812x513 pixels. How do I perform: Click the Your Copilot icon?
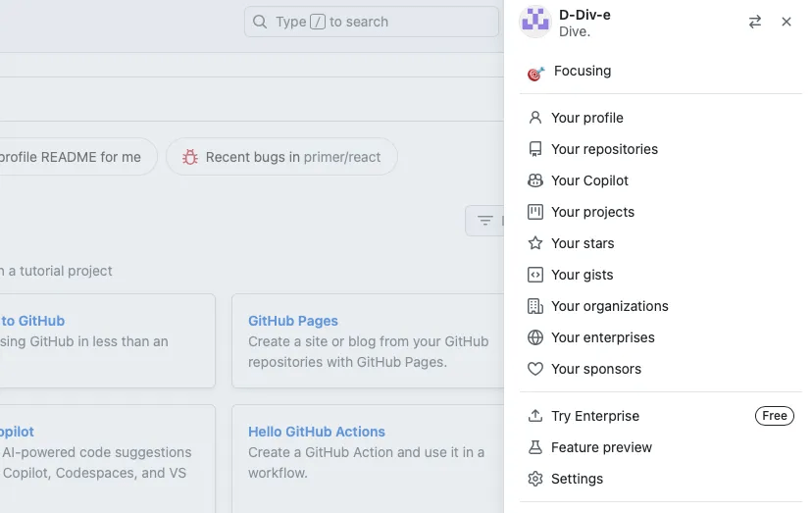pyautogui.click(x=535, y=180)
